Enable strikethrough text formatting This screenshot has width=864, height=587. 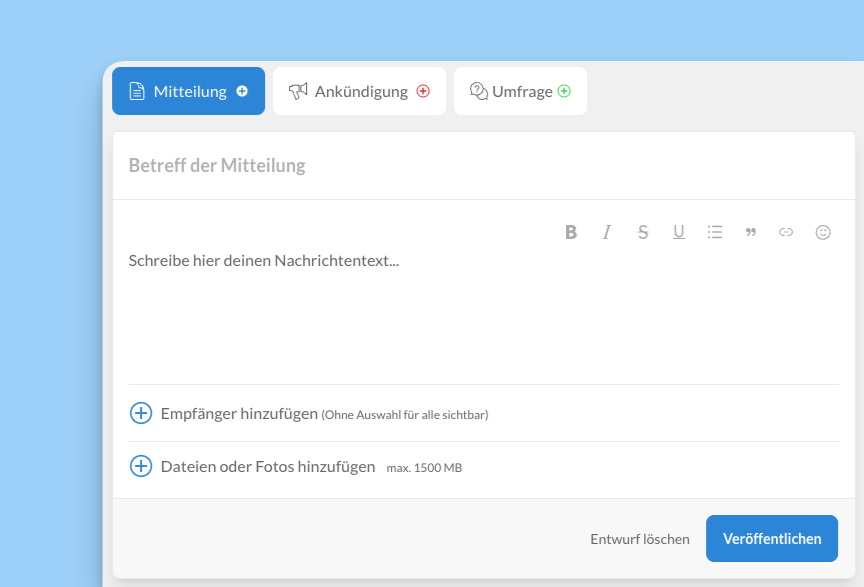tap(643, 232)
